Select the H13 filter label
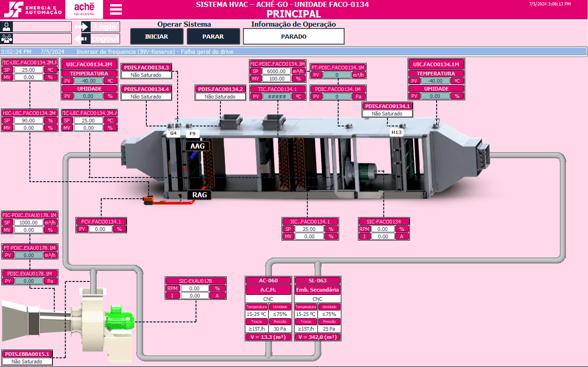 point(396,132)
